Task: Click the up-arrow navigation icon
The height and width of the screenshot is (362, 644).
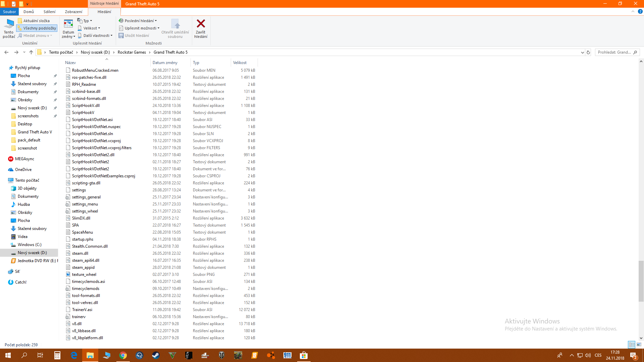Action: [31, 52]
